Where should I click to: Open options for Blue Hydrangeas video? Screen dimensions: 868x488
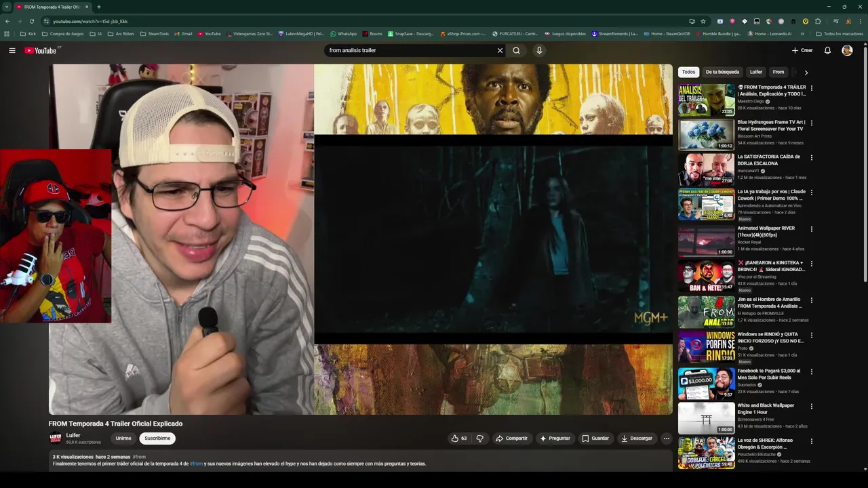click(811, 123)
